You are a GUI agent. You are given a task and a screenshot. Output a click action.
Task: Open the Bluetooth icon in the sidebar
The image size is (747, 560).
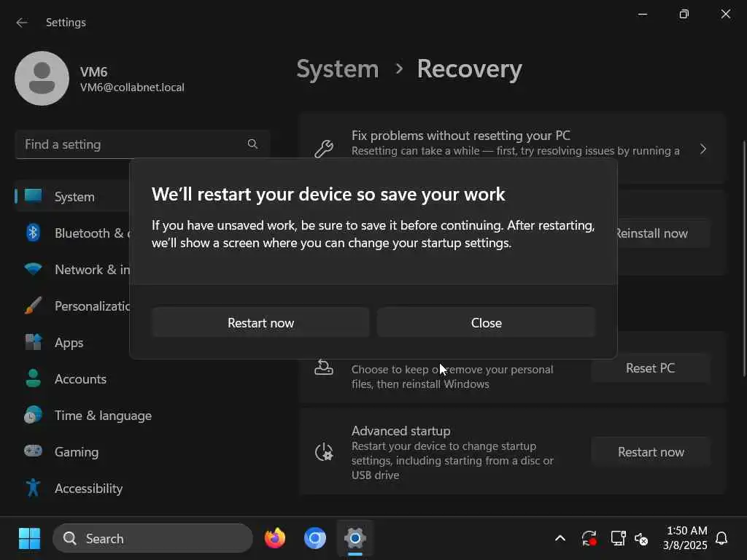(x=33, y=233)
